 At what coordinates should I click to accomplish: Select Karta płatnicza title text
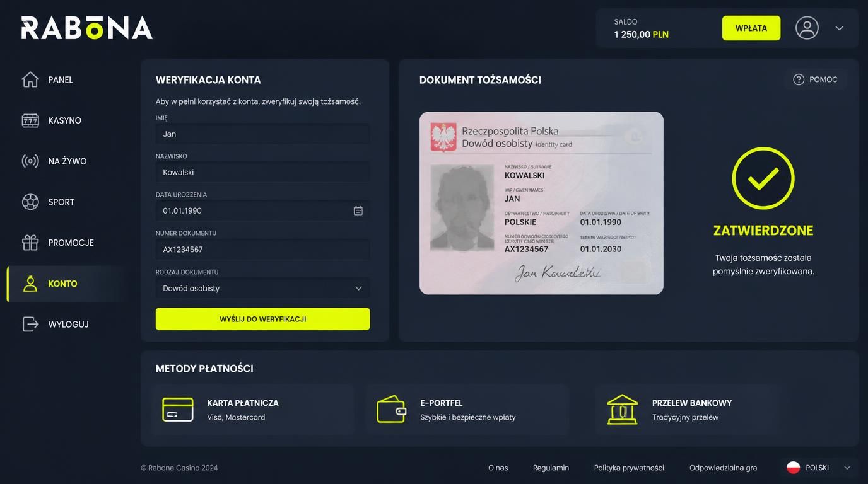(x=243, y=403)
